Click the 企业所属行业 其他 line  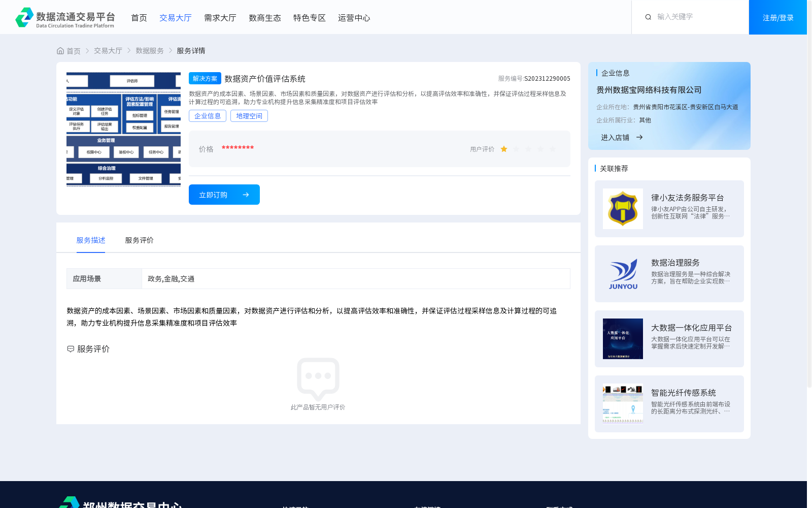tap(624, 120)
